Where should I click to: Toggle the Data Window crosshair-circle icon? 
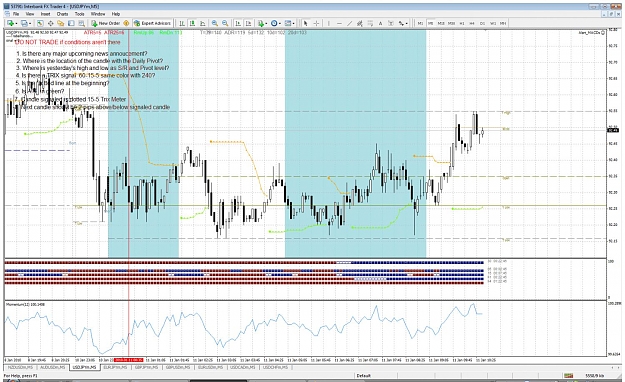coord(50,23)
